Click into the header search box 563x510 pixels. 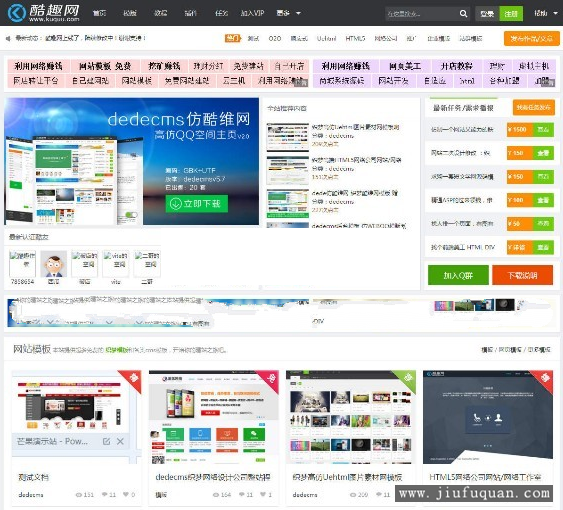click(x=422, y=14)
